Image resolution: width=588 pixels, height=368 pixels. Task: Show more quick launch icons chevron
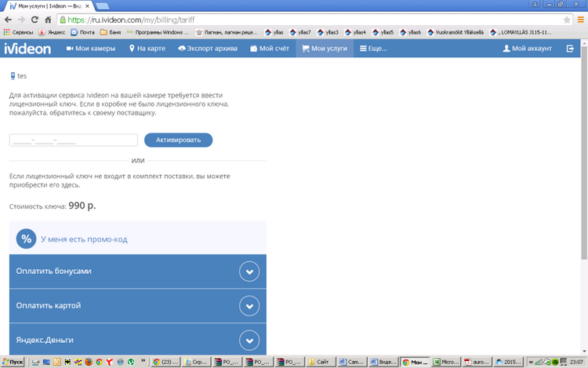143,361
